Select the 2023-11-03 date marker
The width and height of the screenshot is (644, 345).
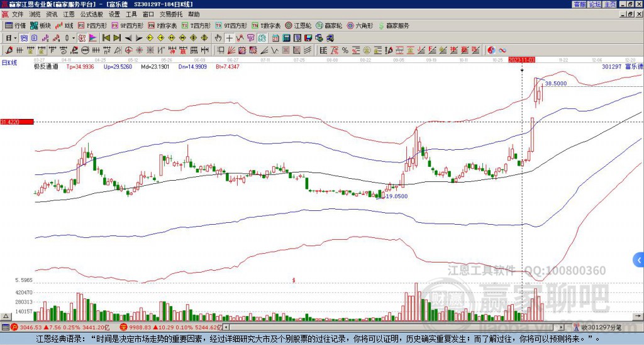[x=521, y=60]
